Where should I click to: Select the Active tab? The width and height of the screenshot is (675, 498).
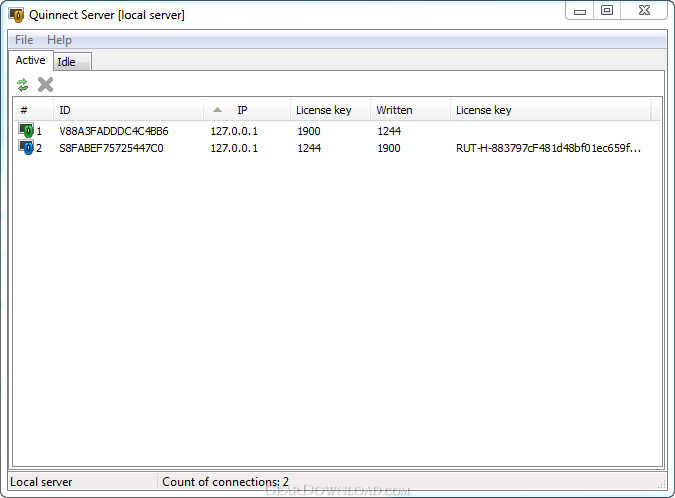(x=31, y=60)
